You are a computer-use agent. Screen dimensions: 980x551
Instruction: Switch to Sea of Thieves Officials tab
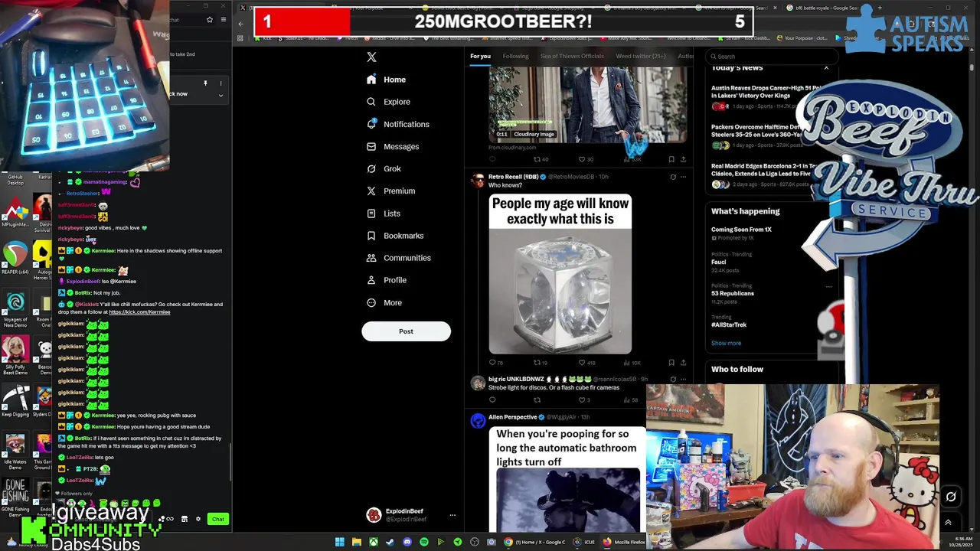[x=572, y=56]
